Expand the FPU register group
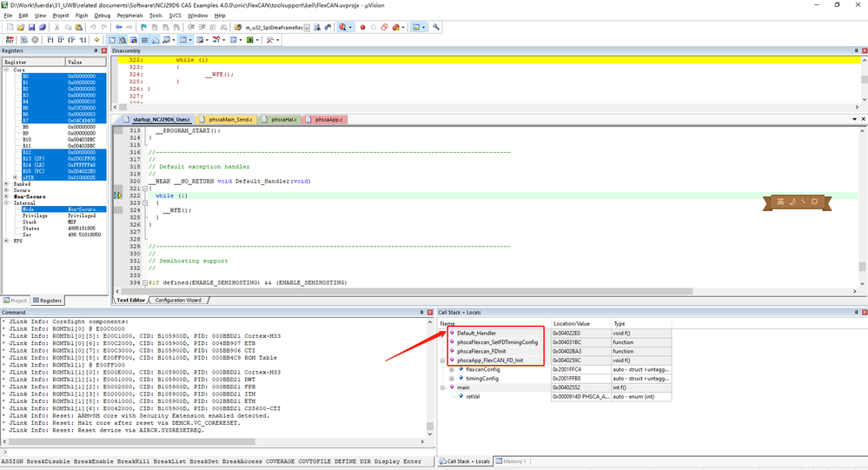The width and height of the screenshot is (868, 470). pos(7,242)
